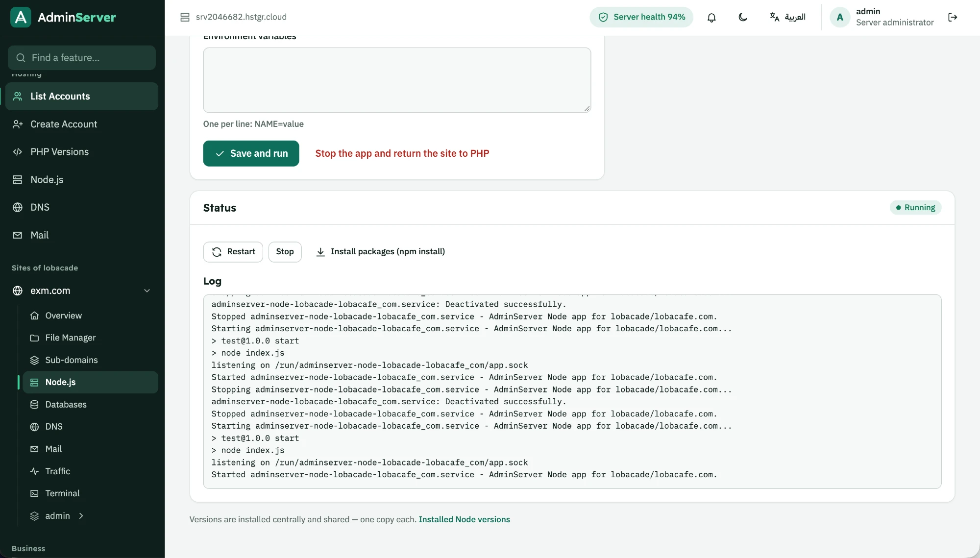Open Sub-domains under exm.com
Image resolution: width=980 pixels, height=558 pixels.
click(91, 360)
